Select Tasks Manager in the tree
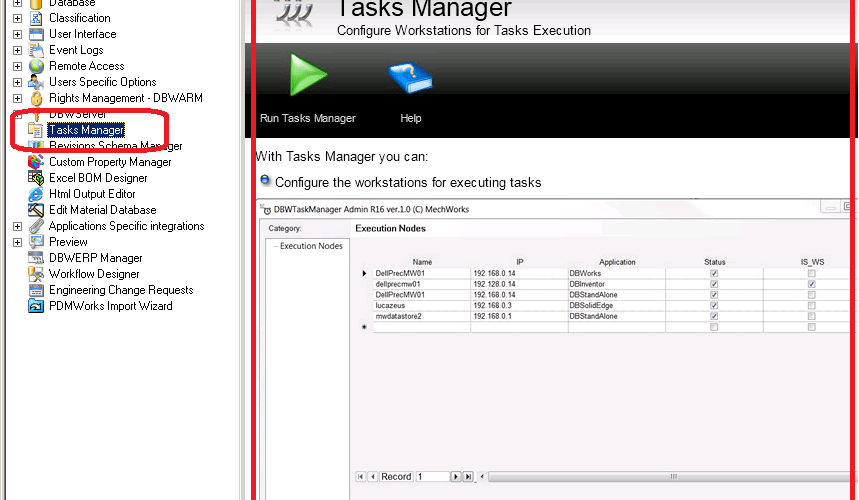This screenshot has height=500, width=859. click(86, 130)
